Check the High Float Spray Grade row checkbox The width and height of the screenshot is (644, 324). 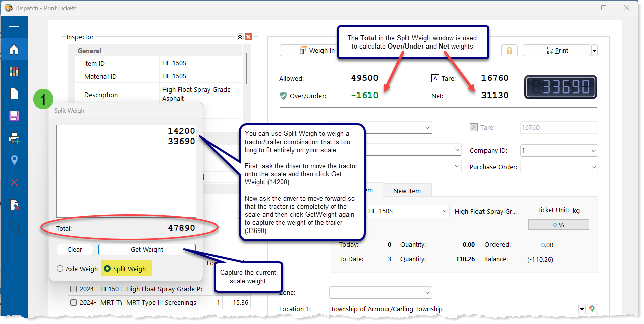(x=74, y=289)
